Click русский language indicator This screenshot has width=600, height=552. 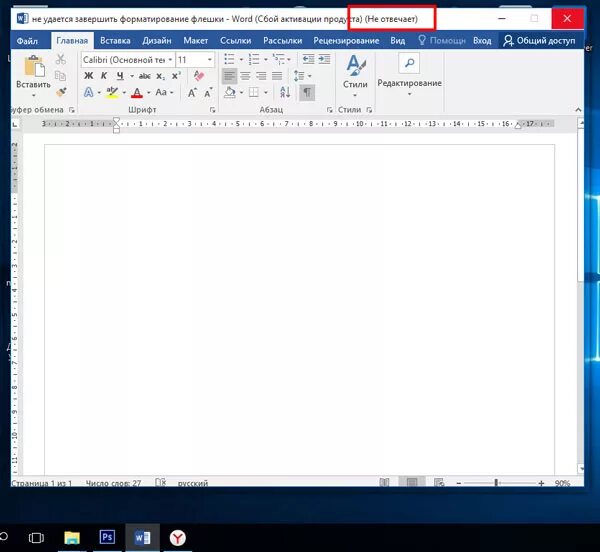(193, 483)
